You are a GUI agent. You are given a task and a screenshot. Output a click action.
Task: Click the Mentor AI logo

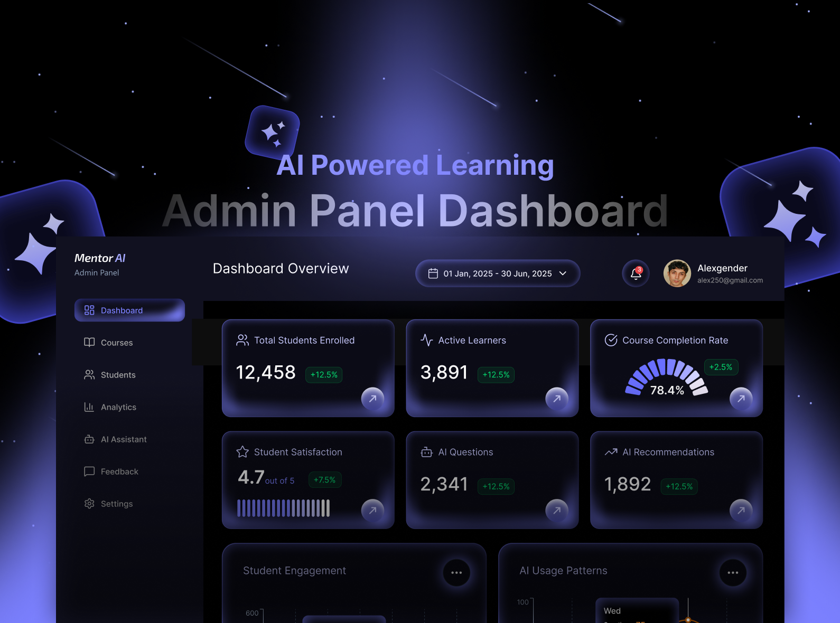(x=100, y=258)
